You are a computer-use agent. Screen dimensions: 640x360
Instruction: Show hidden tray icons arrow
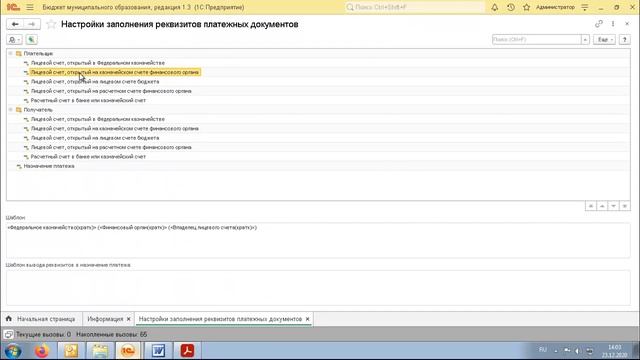coord(556,351)
